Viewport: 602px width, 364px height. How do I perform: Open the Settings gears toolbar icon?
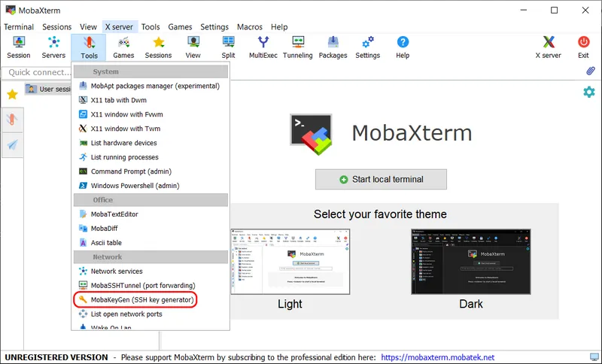click(x=368, y=47)
